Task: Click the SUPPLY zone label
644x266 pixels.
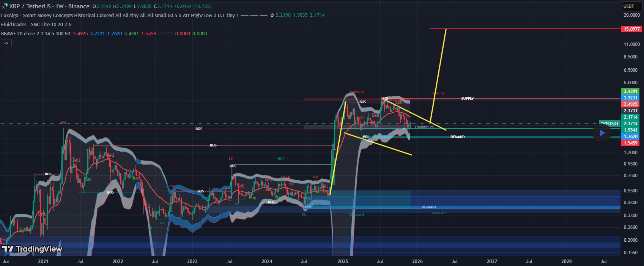Action: click(468, 99)
